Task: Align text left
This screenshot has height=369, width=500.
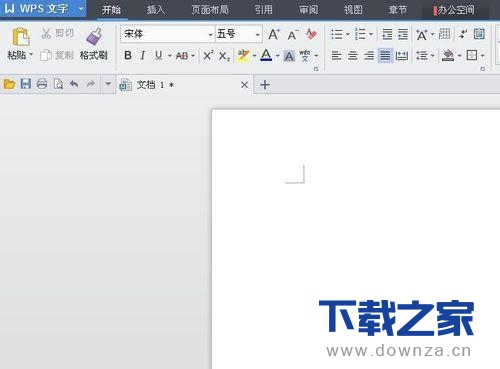Action: (x=336, y=56)
